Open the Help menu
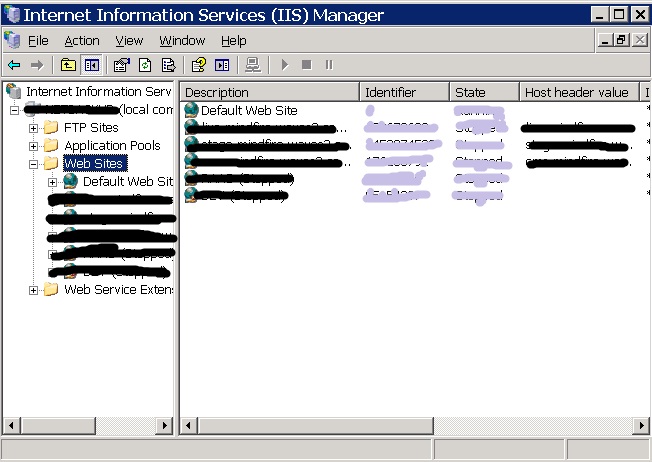This screenshot has height=462, width=652. point(234,41)
